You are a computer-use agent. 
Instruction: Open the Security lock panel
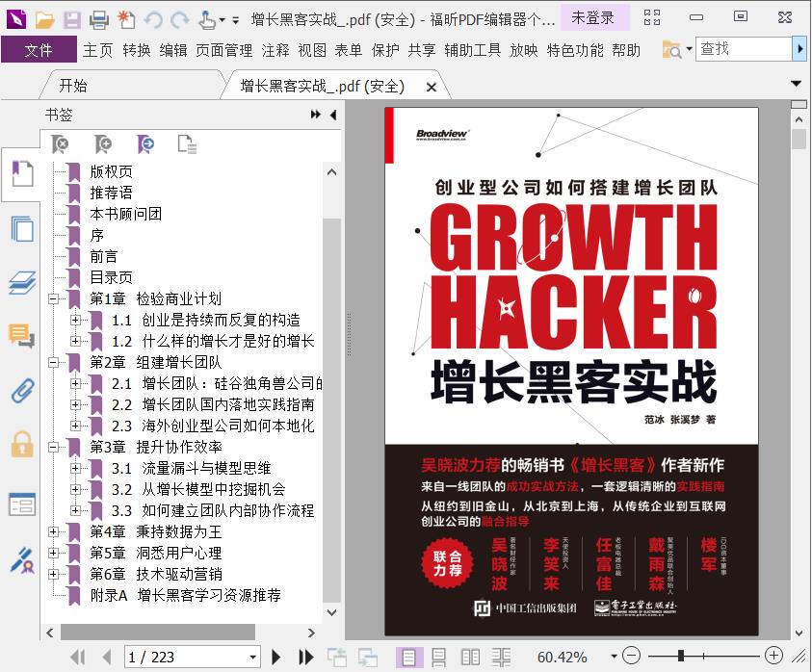[x=22, y=444]
